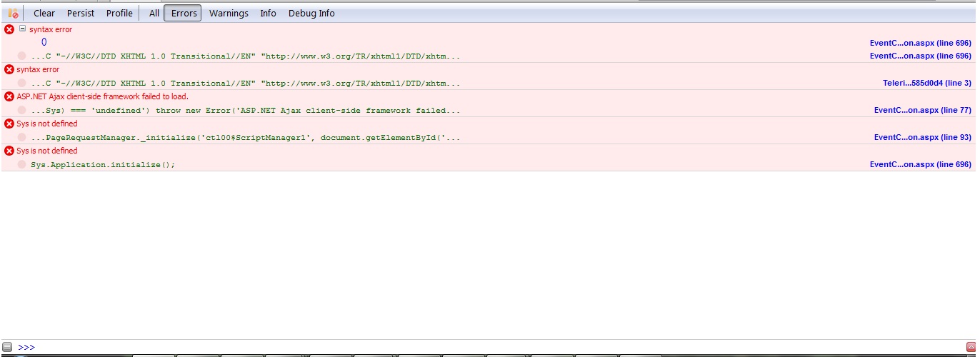Click the code line starting '...Sys) === 'undefined')'

[246, 110]
